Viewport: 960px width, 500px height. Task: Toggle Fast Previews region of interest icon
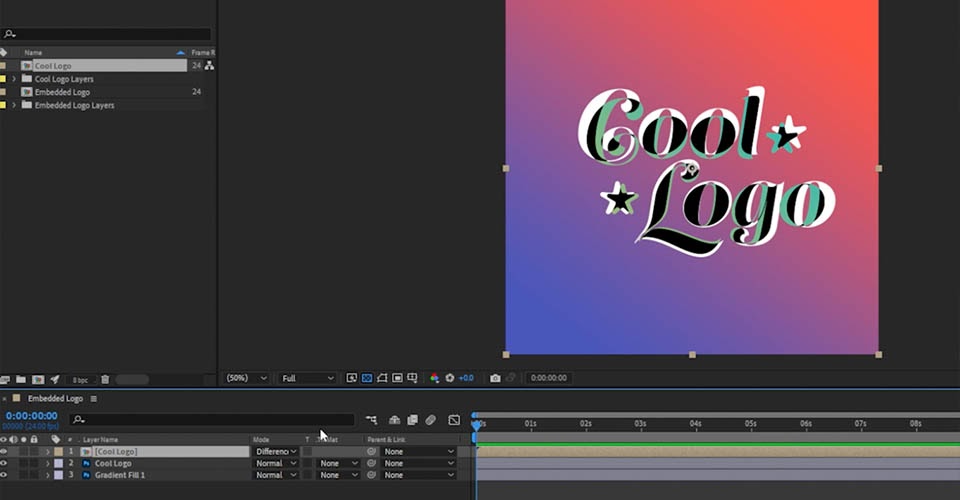(x=351, y=378)
